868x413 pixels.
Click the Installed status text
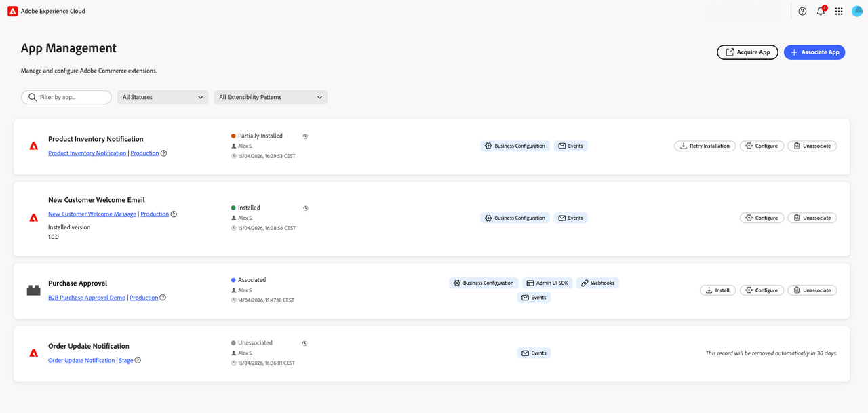(249, 208)
